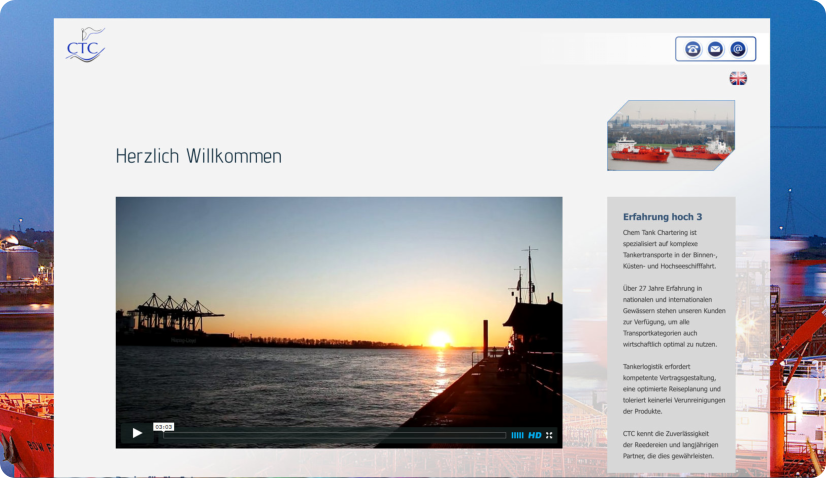
Task: Adjust the video volume bars
Action: pos(517,435)
